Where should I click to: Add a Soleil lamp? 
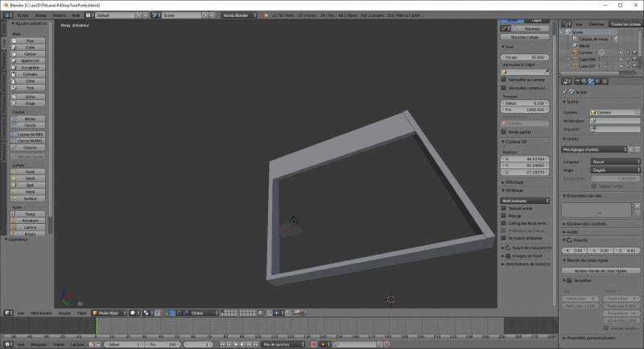point(30,178)
